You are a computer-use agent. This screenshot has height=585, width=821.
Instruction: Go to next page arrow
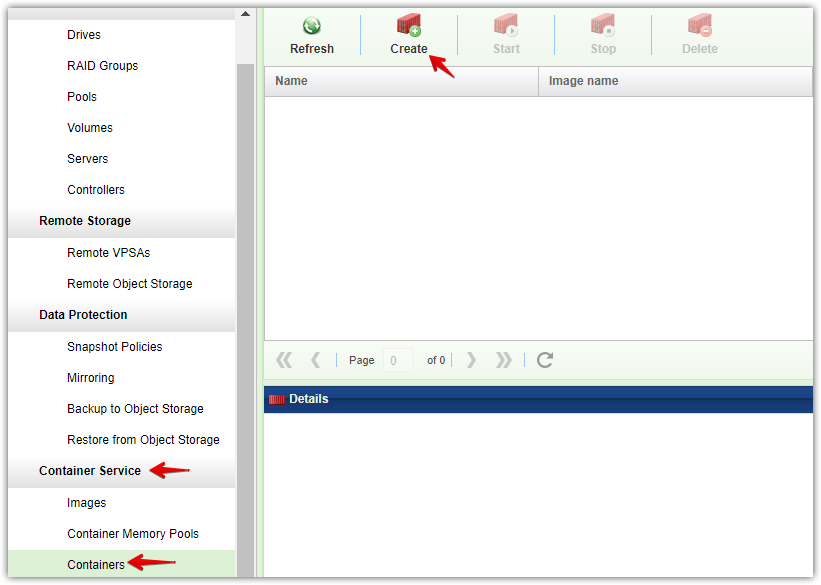pos(471,360)
